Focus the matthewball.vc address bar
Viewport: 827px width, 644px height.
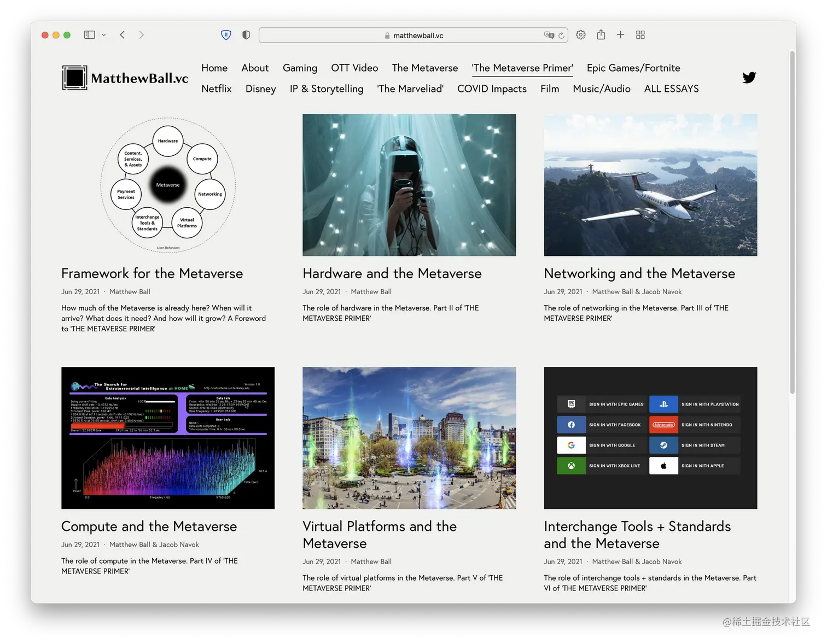[413, 36]
